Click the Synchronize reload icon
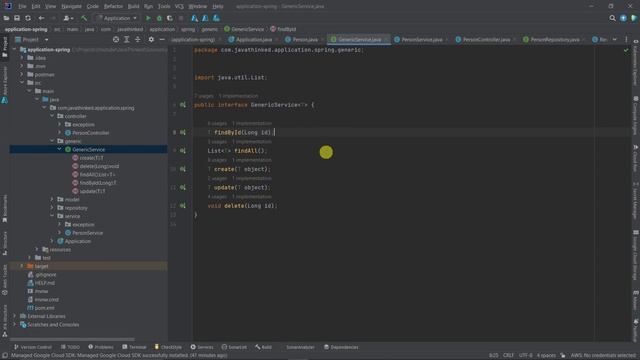 pyautogui.click(x=28, y=18)
